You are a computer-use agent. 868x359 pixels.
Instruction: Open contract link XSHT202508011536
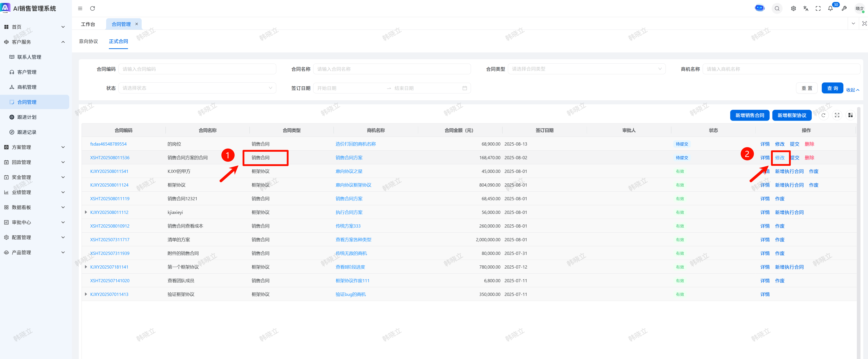[x=110, y=158]
